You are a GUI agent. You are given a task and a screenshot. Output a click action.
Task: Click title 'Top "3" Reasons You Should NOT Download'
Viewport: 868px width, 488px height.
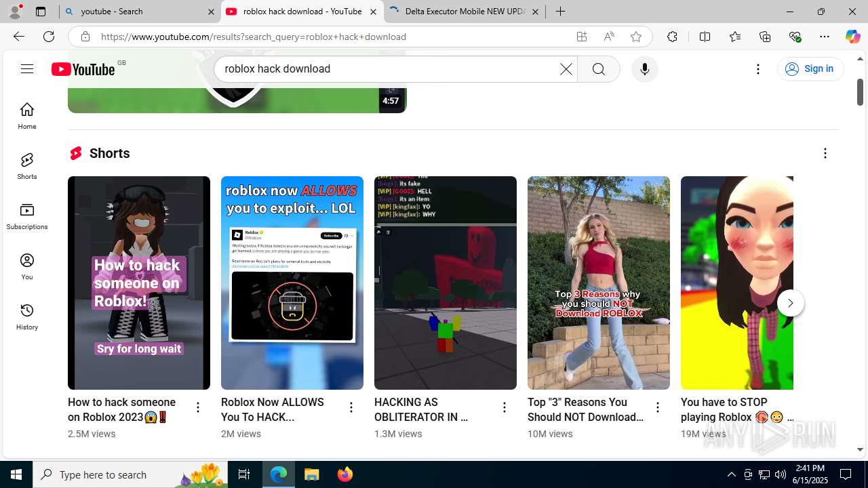pos(585,409)
